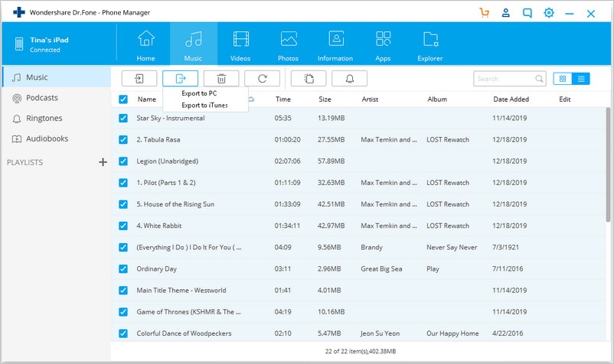Uncheck Main Title Theme - Westworld

click(x=123, y=290)
